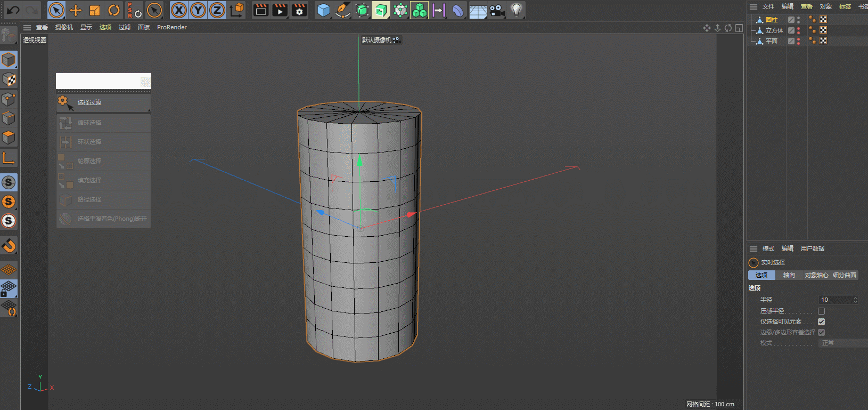This screenshot has width=868, height=410.
Task: Click the 选择过滤 button
Action: tap(103, 102)
